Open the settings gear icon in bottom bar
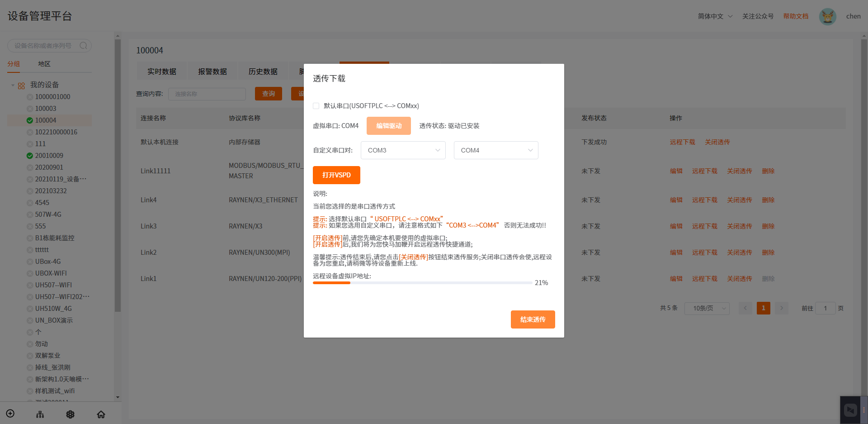The height and width of the screenshot is (424, 868). (71, 414)
